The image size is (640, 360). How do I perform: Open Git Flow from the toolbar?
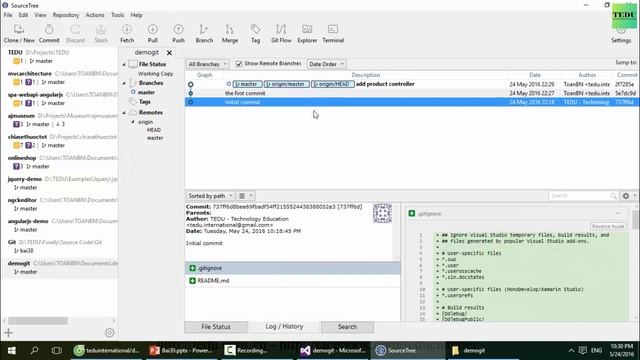click(x=281, y=33)
